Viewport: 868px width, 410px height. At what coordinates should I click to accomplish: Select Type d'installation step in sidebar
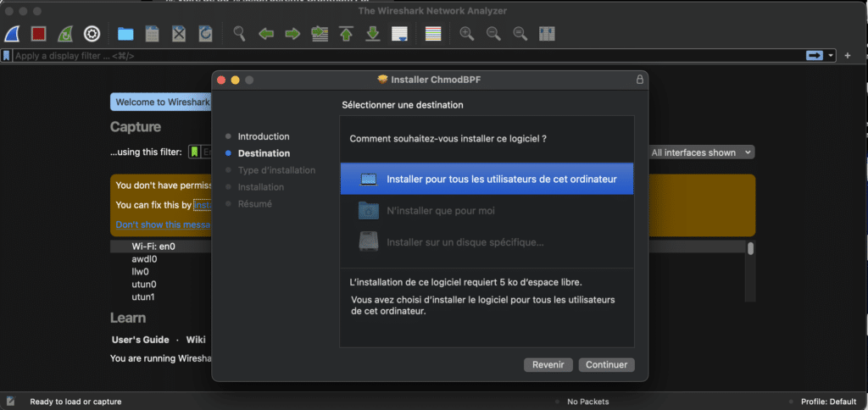277,170
